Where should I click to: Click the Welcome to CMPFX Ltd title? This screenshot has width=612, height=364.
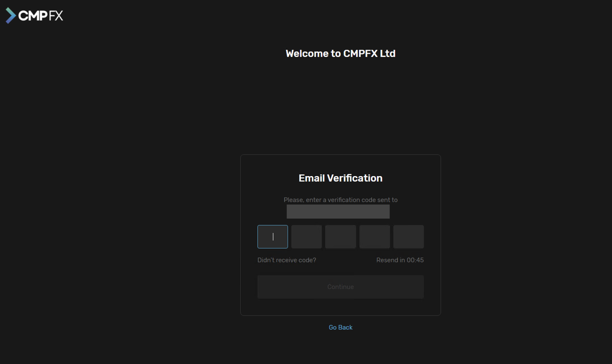coord(340,53)
